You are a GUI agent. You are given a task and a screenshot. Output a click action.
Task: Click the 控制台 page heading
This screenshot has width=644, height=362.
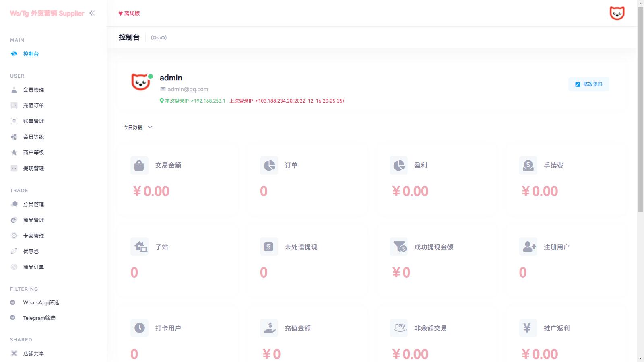coord(129,37)
